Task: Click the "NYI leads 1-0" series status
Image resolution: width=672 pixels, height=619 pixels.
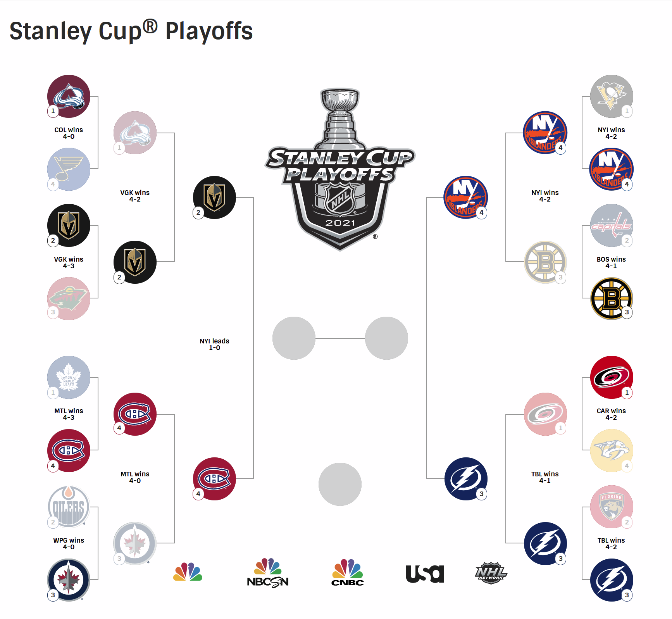Action: coord(214,344)
